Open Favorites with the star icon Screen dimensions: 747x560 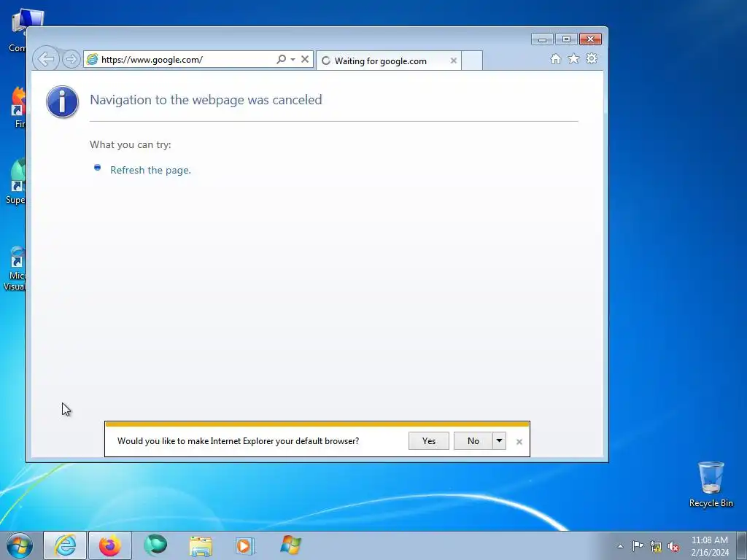pos(573,58)
